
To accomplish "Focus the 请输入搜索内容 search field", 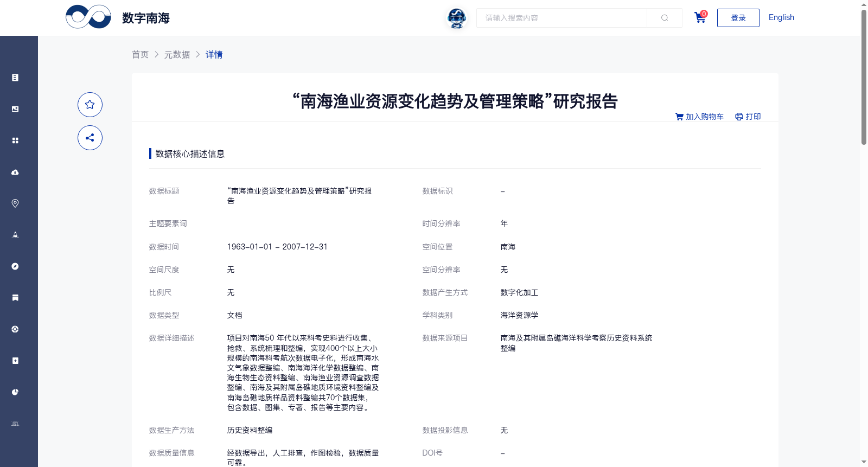I will point(561,18).
